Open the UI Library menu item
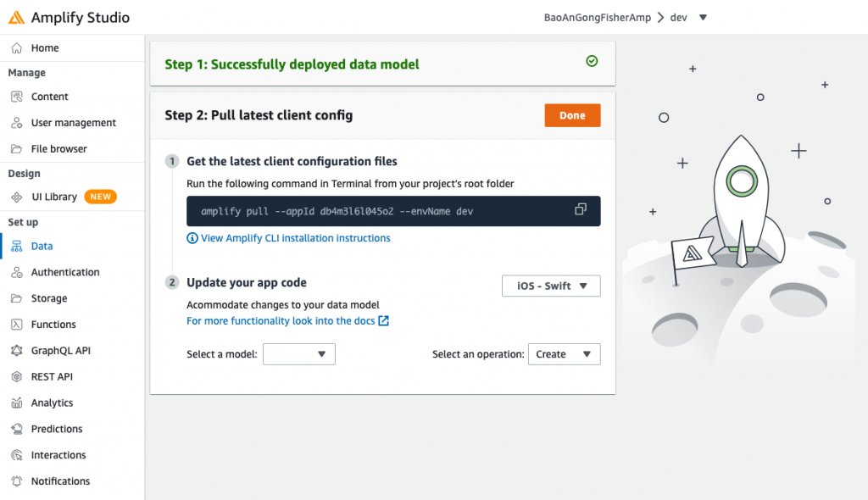 [x=54, y=197]
